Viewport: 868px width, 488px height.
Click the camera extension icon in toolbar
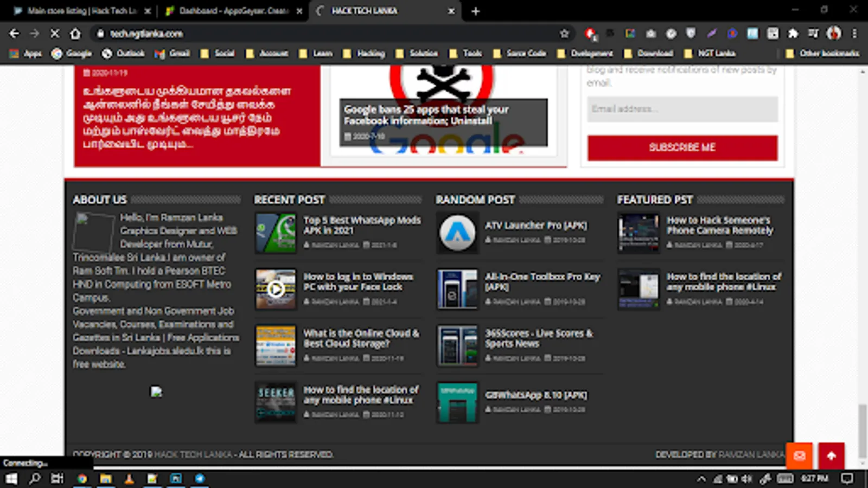click(x=650, y=34)
